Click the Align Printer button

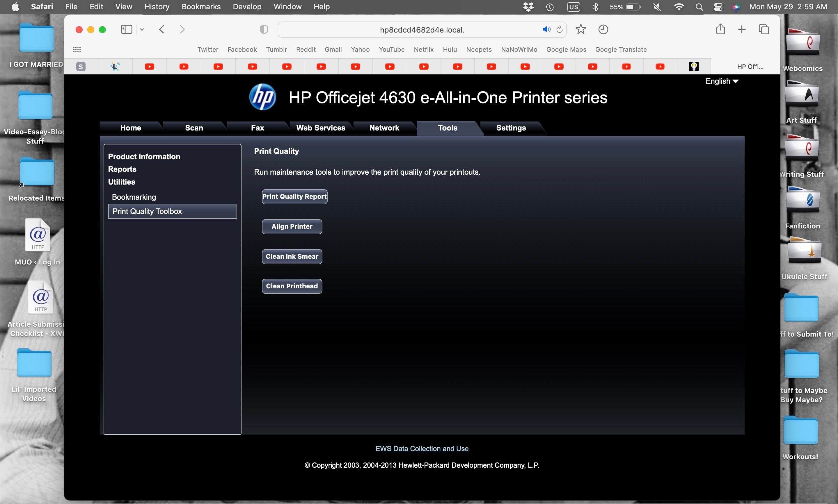click(x=292, y=226)
